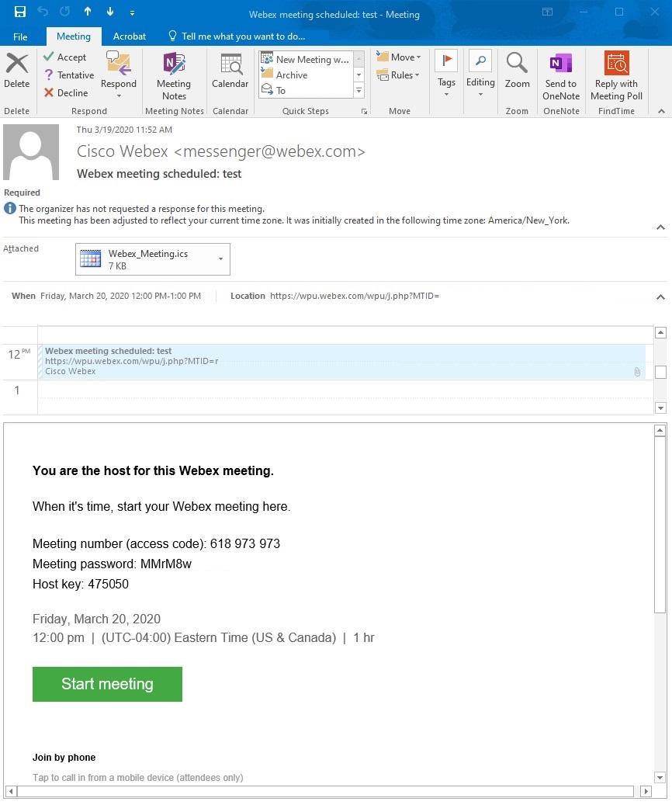Click the Delete icon in the ribbon
Screen dimensions: 672x805
coord(16,71)
